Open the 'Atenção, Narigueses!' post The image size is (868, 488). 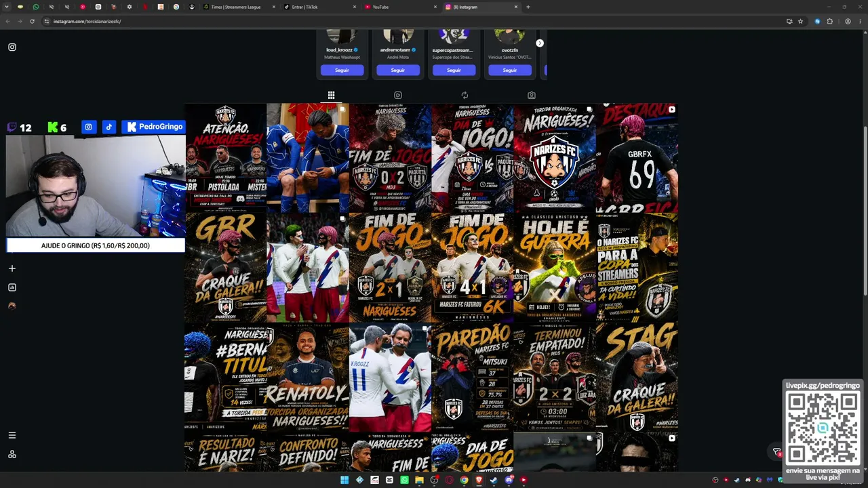(225, 158)
